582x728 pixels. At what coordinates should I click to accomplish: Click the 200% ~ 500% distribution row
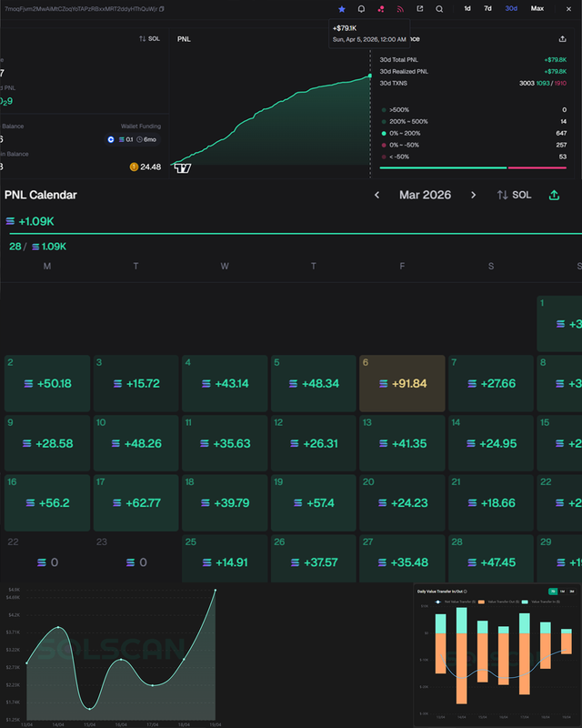point(474,122)
